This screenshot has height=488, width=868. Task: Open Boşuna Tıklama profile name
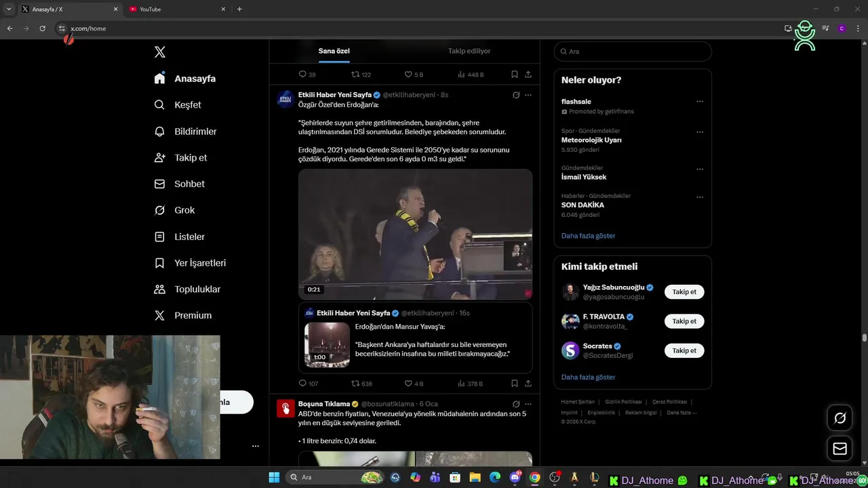click(324, 404)
